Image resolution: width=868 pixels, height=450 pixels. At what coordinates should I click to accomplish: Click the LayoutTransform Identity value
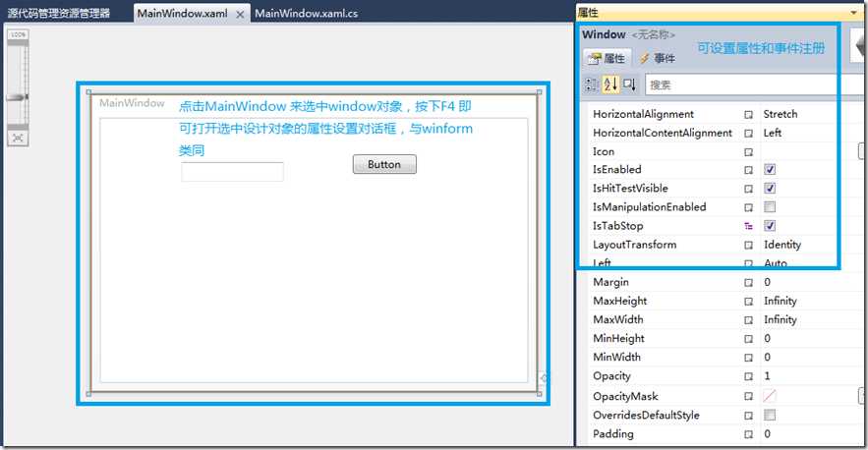(782, 245)
